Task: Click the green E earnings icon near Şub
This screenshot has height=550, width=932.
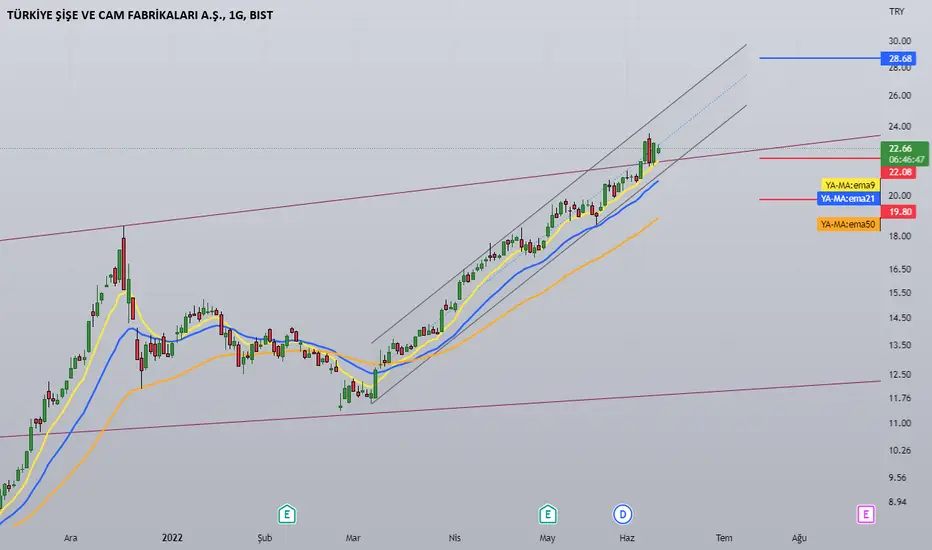Action: (x=286, y=514)
